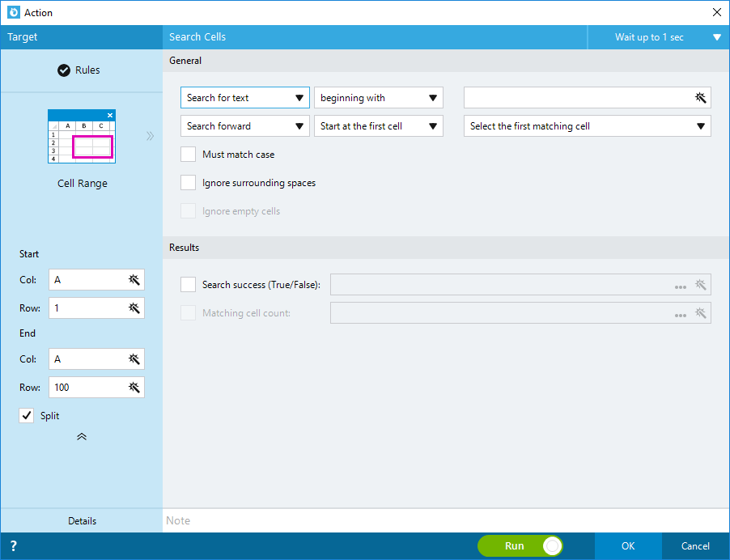Viewport: 730px width, 560px height.
Task: Toggle the Run switch
Action: coord(520,546)
